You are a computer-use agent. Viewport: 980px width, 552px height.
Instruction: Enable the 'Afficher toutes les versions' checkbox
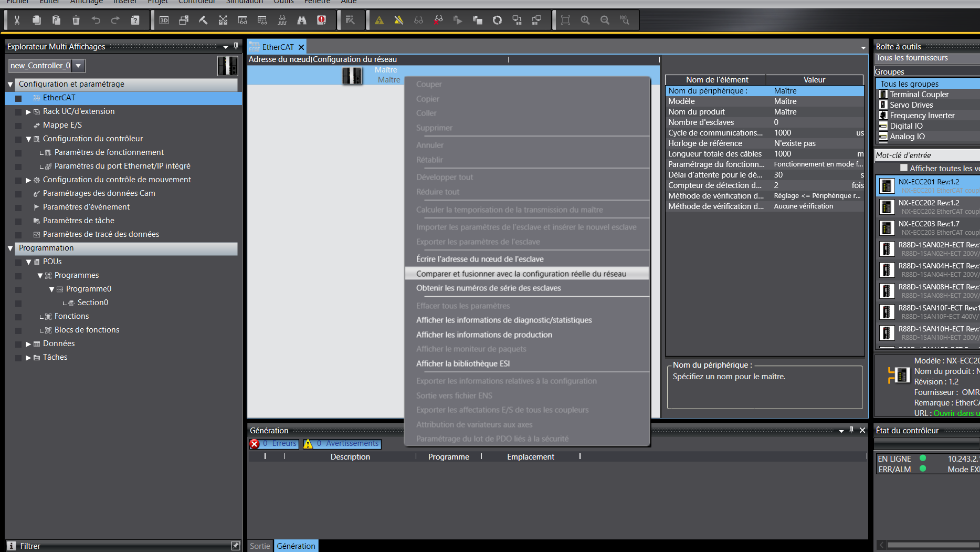pos(903,168)
